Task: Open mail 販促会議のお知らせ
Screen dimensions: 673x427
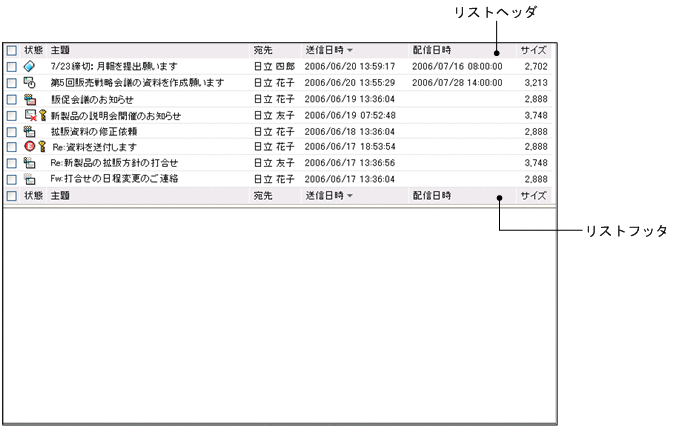Action: [92, 100]
